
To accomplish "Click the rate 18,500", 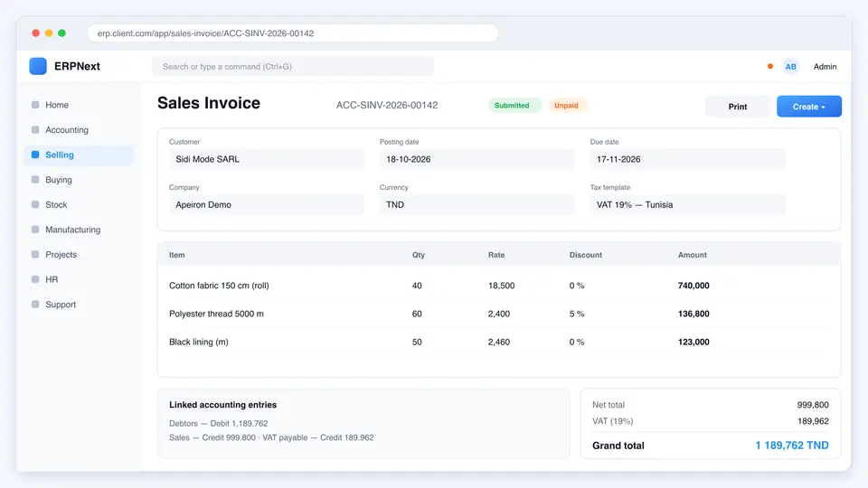I will 501,286.
